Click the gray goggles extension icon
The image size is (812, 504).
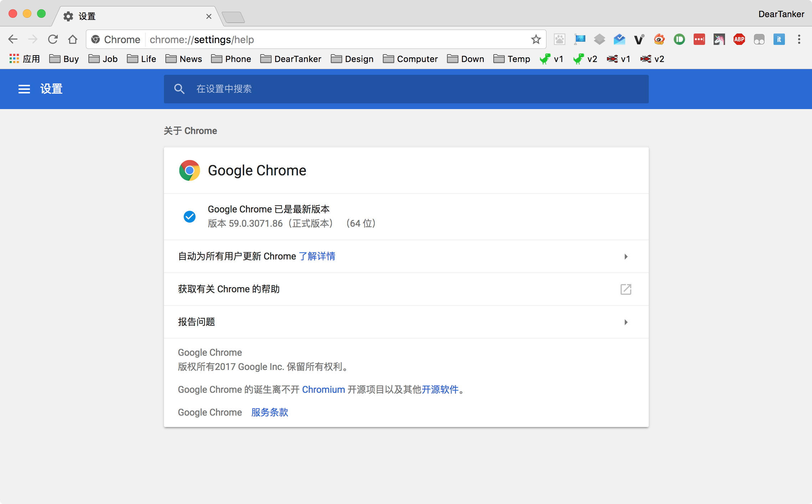759,39
